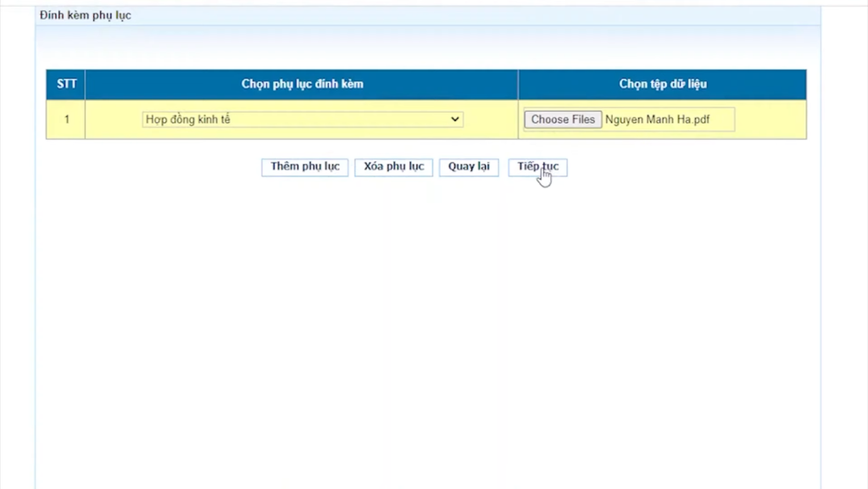868x489 pixels.
Task: Click the 'STT' column header
Action: pos(66,85)
